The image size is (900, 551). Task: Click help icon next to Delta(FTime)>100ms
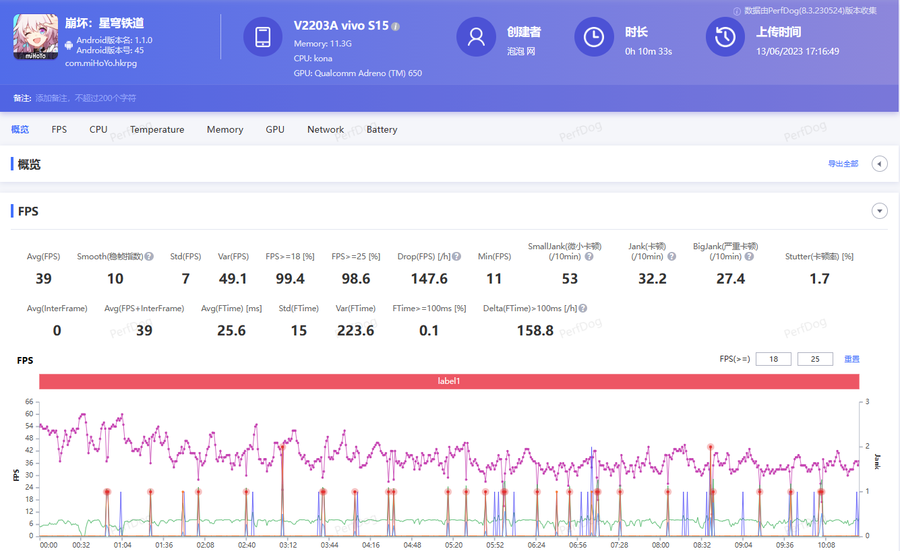[583, 308]
